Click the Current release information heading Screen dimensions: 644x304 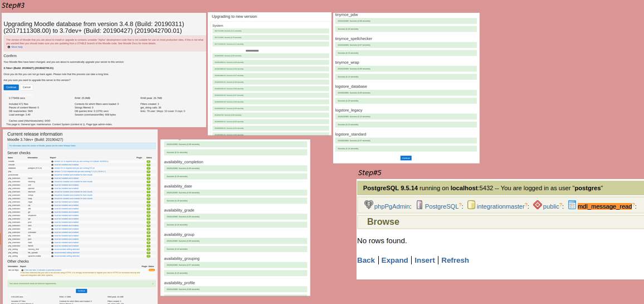(35, 134)
